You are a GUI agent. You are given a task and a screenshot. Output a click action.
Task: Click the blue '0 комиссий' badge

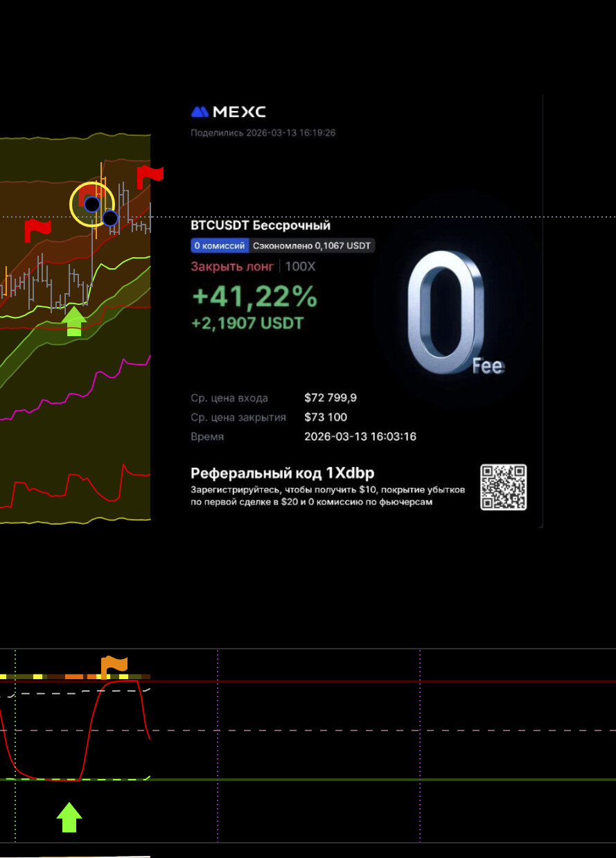pos(219,245)
